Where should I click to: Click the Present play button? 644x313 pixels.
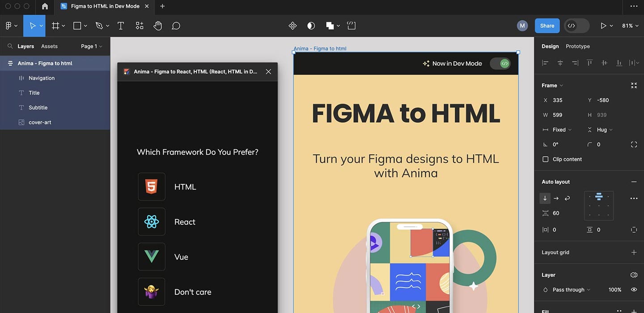point(604,25)
